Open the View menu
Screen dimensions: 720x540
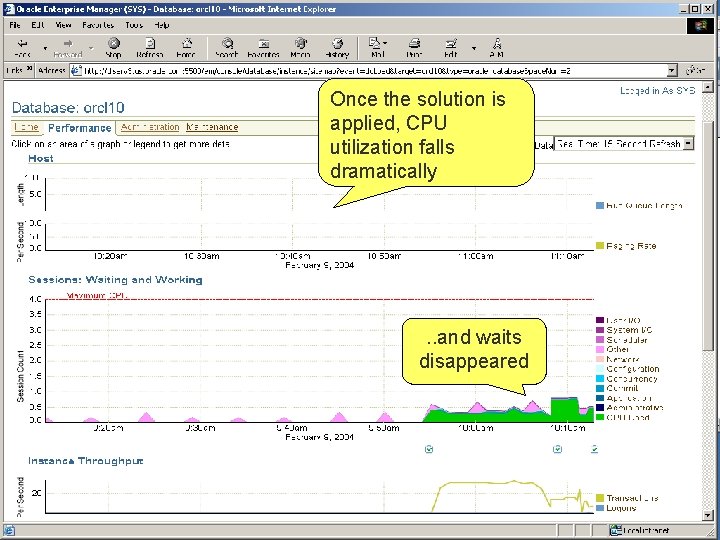click(63, 25)
